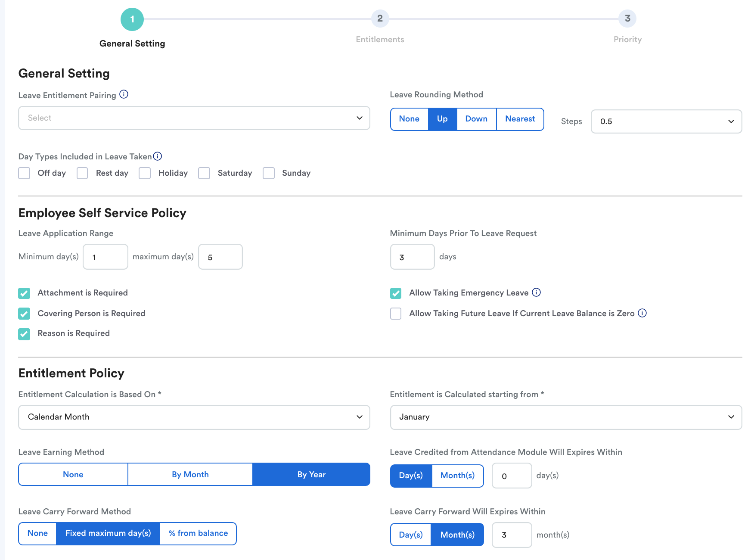Enable the Holiday day type checkbox
751x560 pixels.
(x=145, y=173)
